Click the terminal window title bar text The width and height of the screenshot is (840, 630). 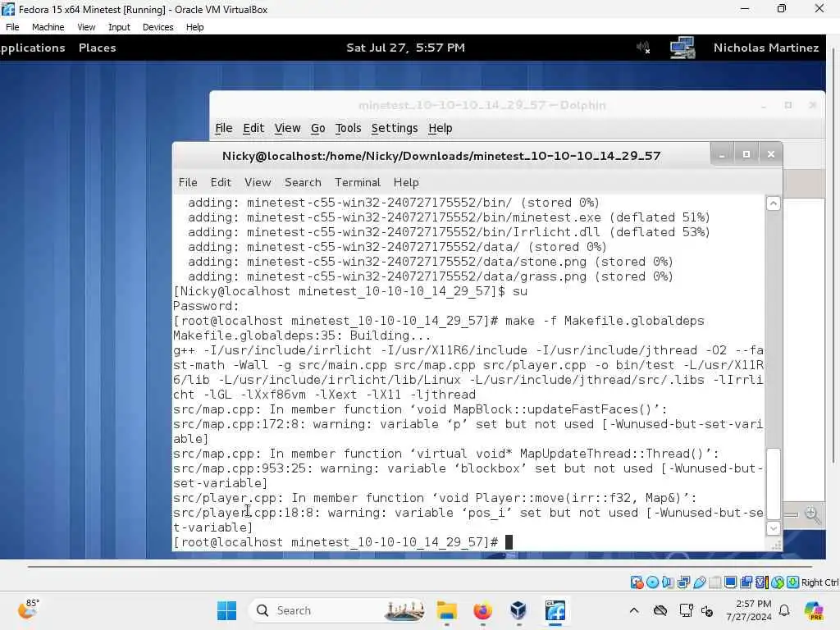coord(441,156)
